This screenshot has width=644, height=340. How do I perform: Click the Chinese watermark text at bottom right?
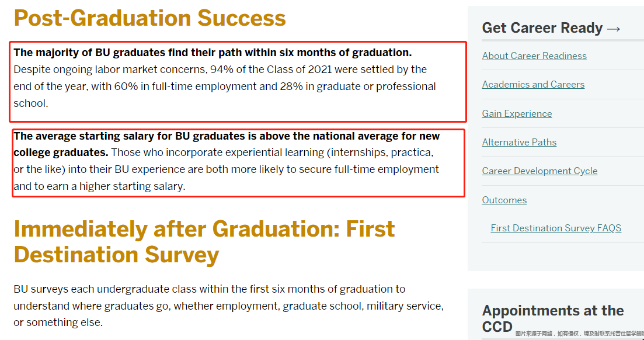click(x=579, y=334)
